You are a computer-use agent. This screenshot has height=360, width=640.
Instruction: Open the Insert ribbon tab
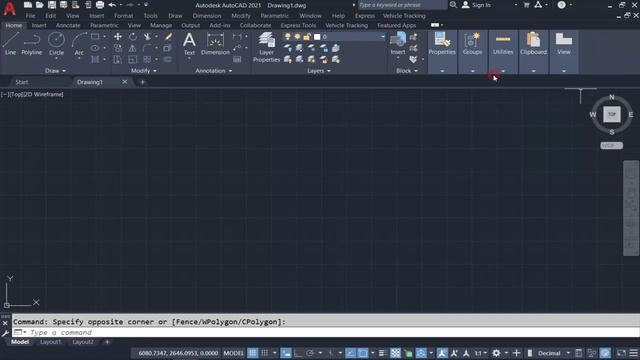point(39,25)
